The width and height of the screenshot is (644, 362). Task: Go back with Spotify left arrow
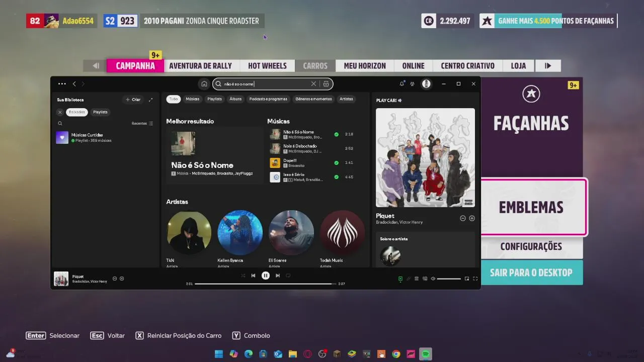74,84
